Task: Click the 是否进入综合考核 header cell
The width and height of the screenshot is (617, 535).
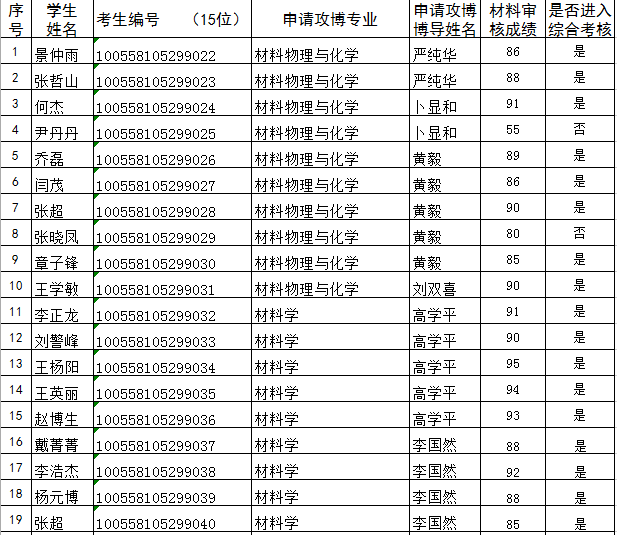Action: tap(580, 19)
